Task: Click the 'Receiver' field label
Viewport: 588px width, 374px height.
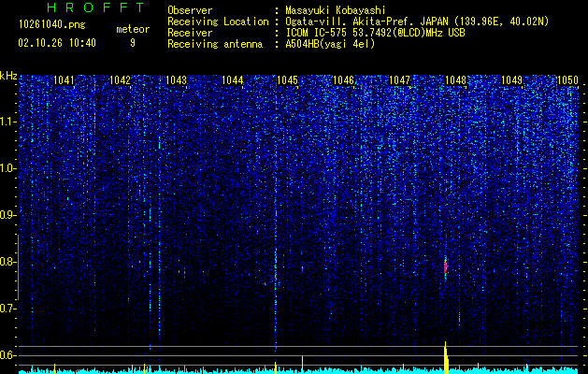Action: [190, 33]
